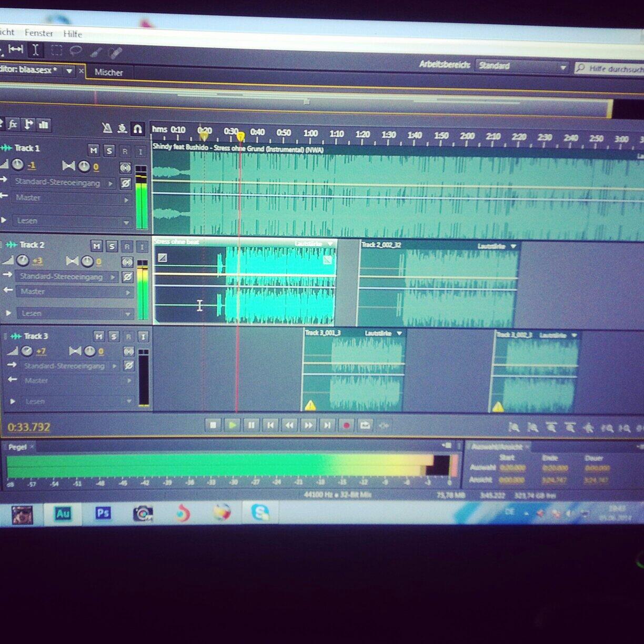Viewport: 644px width, 644px height.
Task: Show the EQ section icon
Action: coord(44,125)
